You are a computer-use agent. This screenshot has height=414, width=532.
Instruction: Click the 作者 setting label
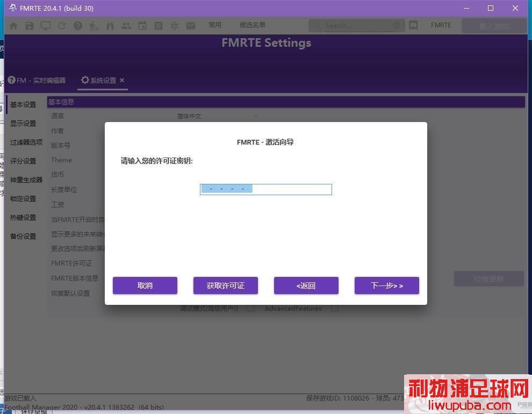57,131
